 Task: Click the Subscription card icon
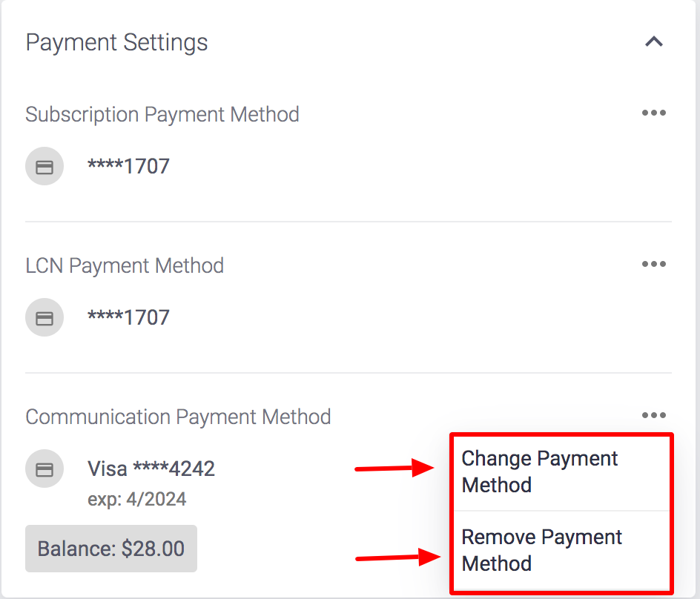(44, 167)
